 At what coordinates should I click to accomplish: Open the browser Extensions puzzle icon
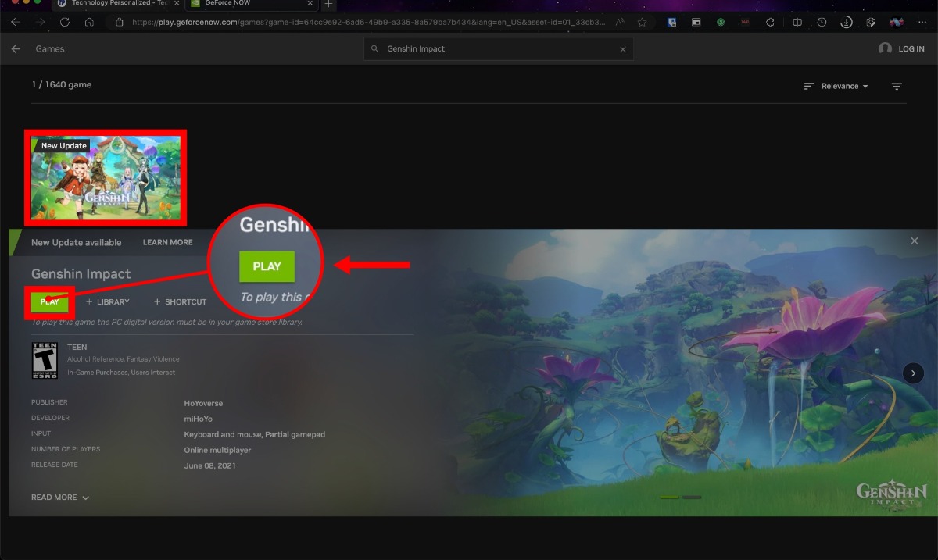pos(770,23)
